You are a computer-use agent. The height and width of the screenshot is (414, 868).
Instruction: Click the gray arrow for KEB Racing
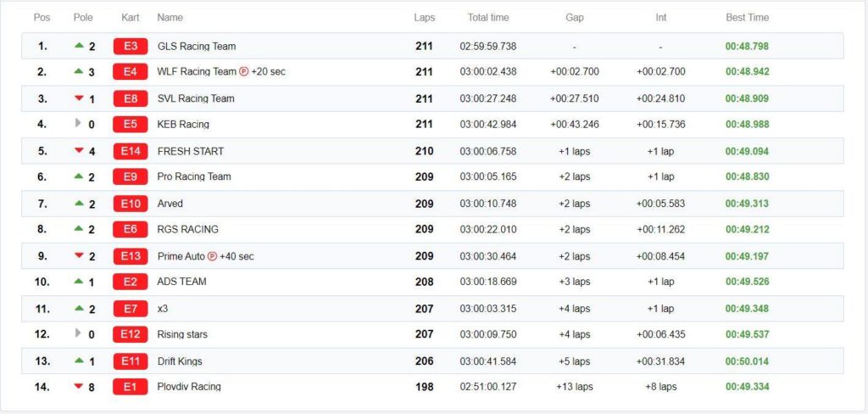tap(78, 123)
